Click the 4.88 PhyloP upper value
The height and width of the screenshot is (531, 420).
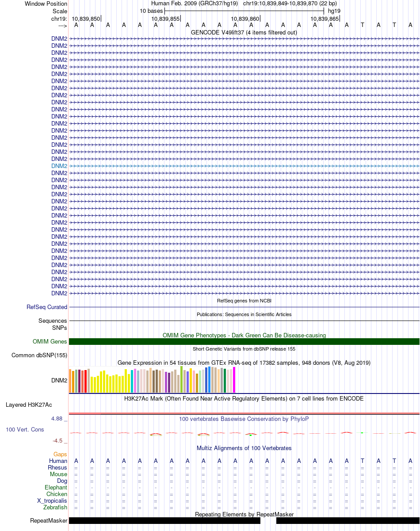pyautogui.click(x=58, y=418)
